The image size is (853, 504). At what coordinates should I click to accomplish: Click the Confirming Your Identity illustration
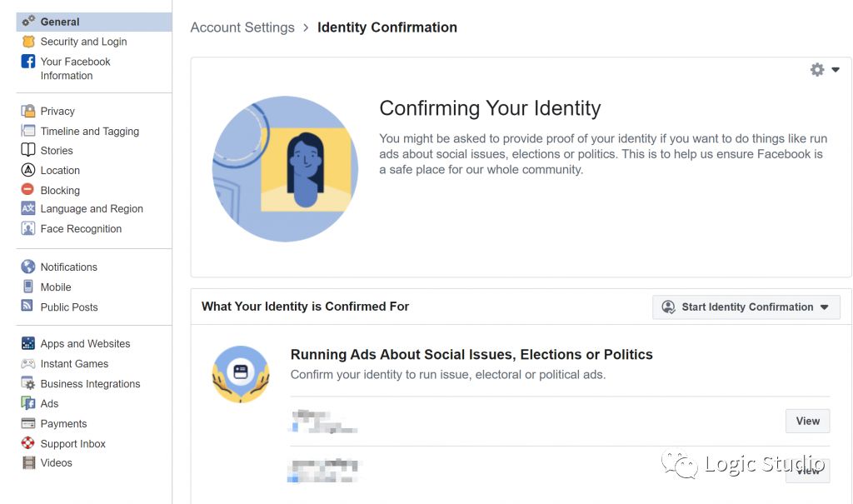coord(285,169)
